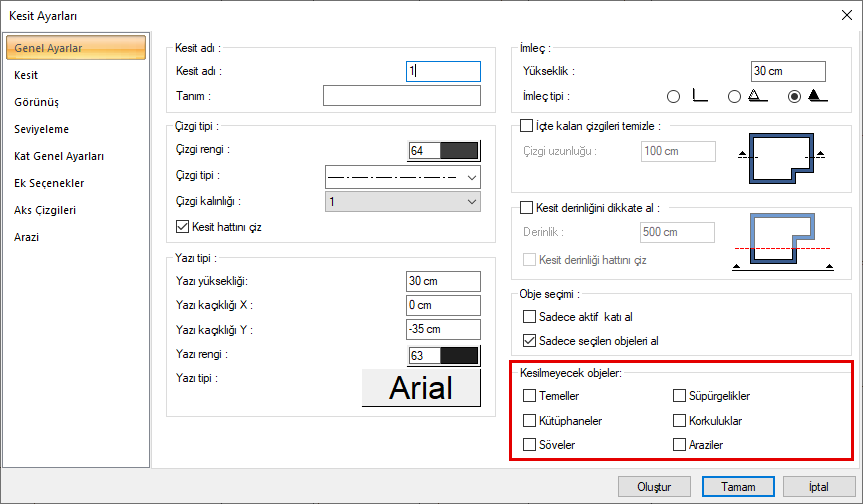Enable Kesit derinliğini dikkate al

pos(528,209)
